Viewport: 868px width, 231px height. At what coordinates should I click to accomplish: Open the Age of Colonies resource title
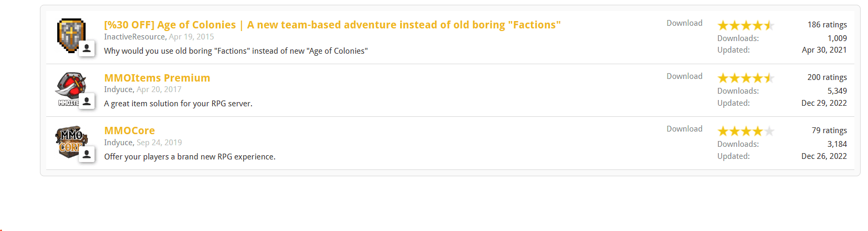[x=332, y=25]
